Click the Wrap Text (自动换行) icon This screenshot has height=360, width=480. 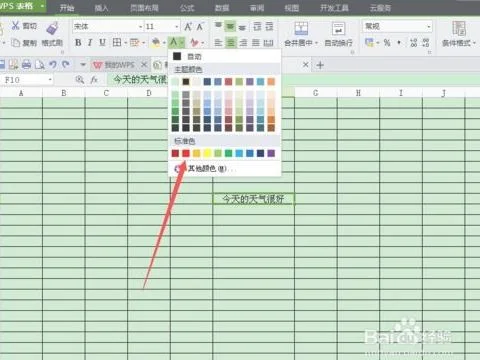click(338, 28)
